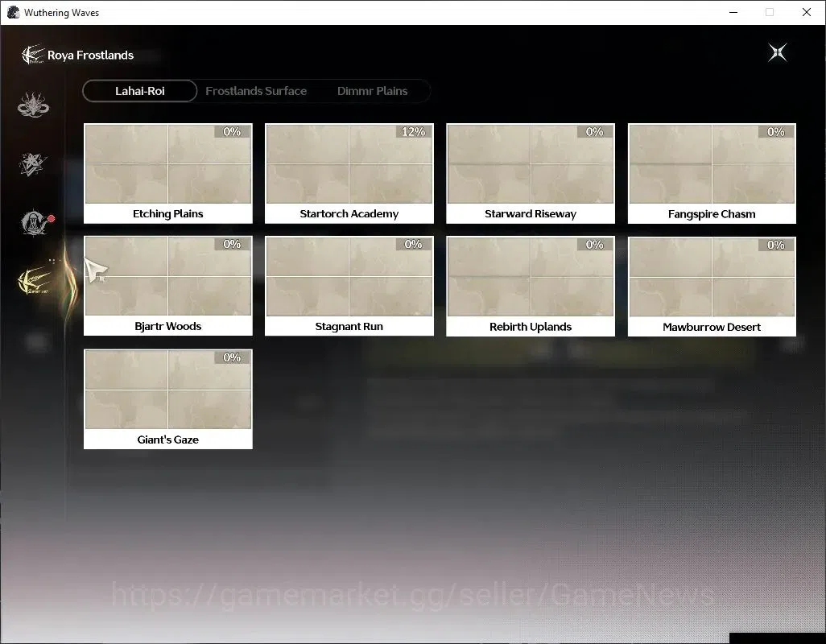Open the Rebirth Uplands map card
This screenshot has height=644, width=826.
[x=531, y=286]
